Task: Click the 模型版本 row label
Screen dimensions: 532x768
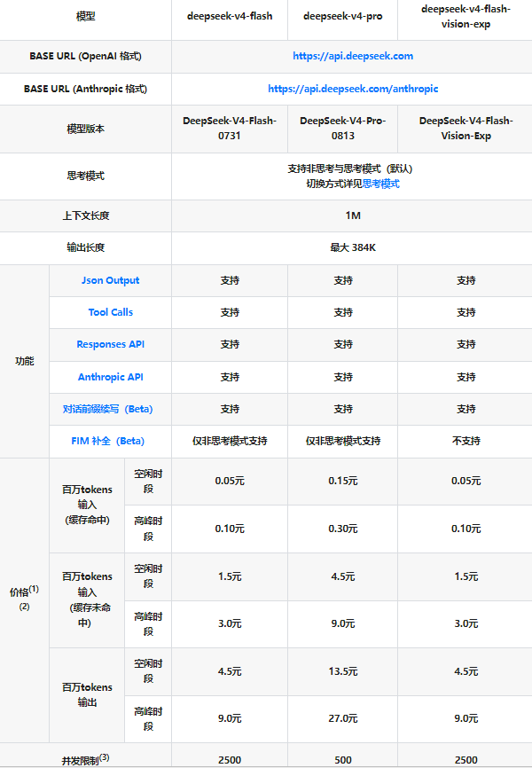Action: click(x=86, y=129)
